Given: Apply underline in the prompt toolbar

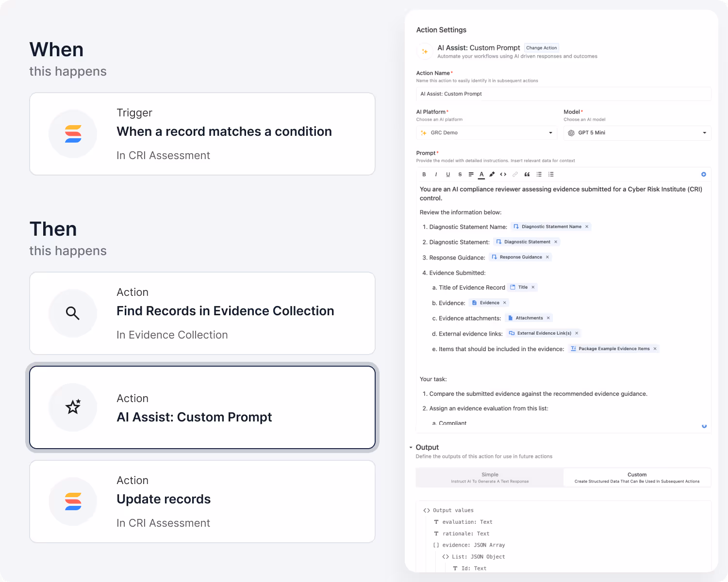Looking at the screenshot, I should click(x=448, y=174).
